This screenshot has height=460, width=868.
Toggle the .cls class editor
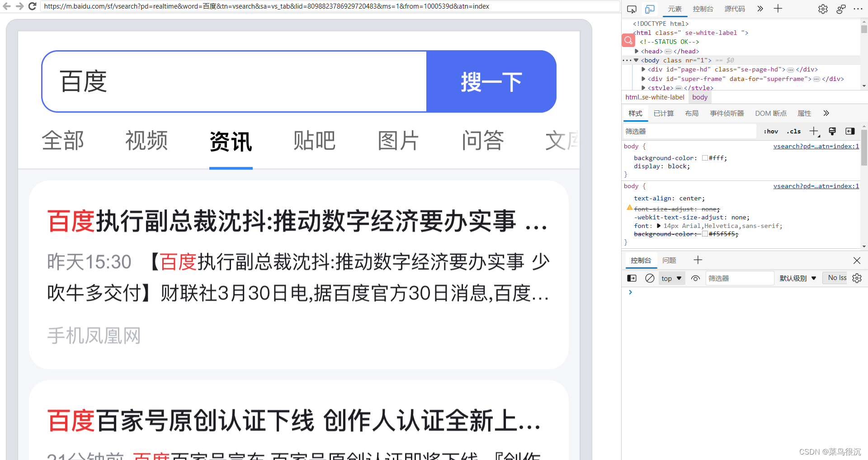[x=793, y=131]
